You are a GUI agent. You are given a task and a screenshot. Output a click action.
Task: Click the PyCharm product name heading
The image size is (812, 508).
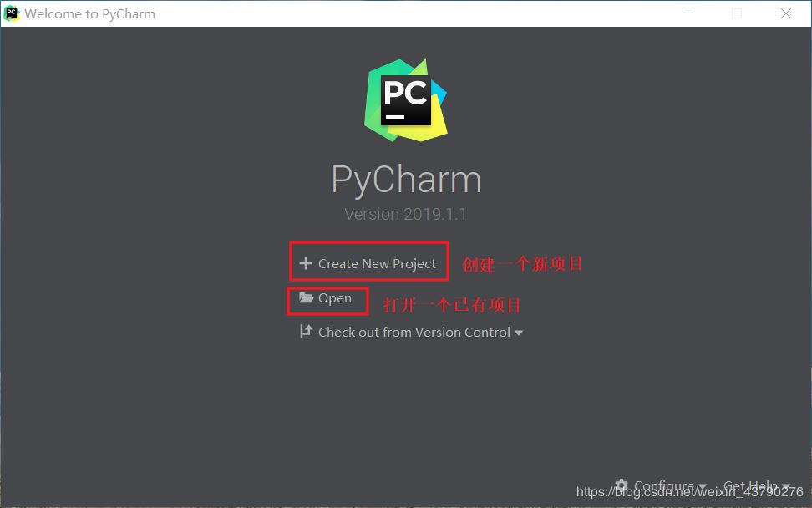[407, 180]
